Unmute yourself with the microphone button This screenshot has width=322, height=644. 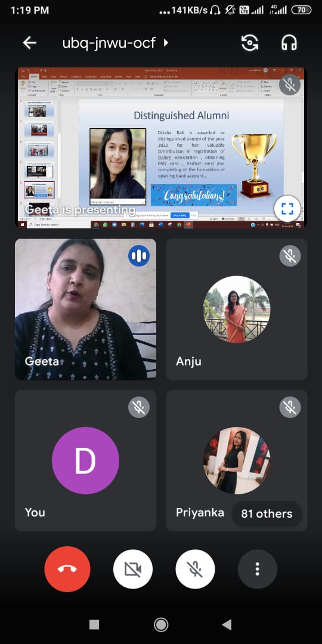coord(195,569)
